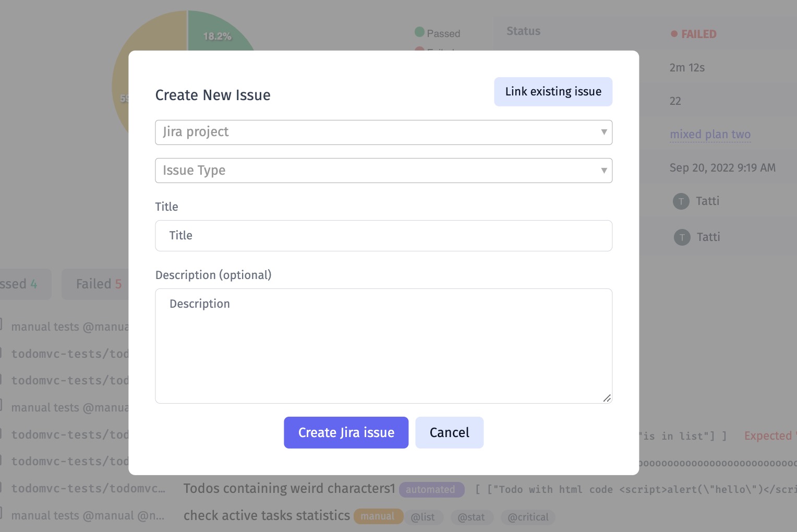Click the Create New Issue heading
Image resolution: width=797 pixels, height=532 pixels.
pyautogui.click(x=213, y=95)
